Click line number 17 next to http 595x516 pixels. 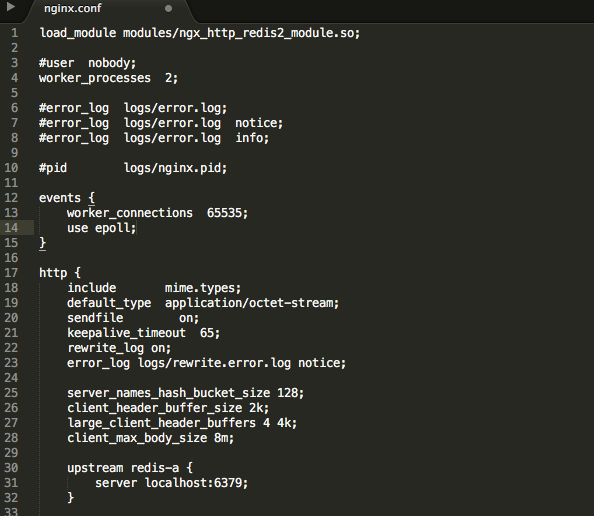tap(11, 273)
